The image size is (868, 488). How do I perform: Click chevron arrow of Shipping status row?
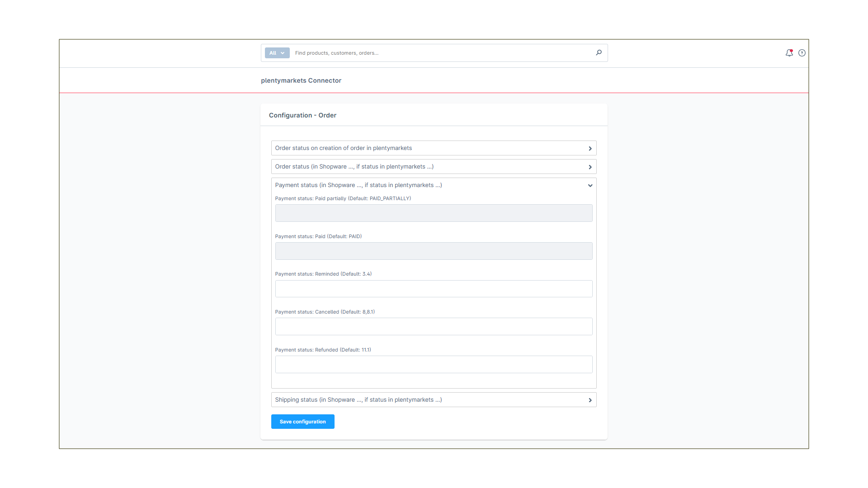(590, 400)
